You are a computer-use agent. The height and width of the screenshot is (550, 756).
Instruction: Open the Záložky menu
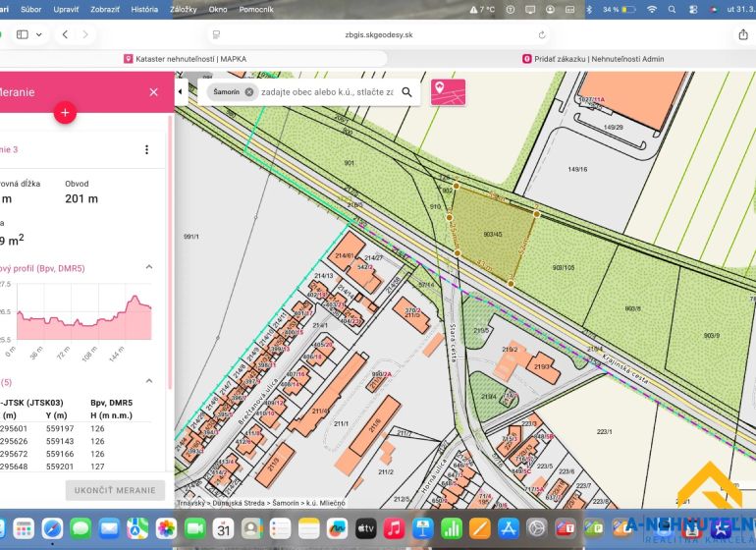[184, 9]
